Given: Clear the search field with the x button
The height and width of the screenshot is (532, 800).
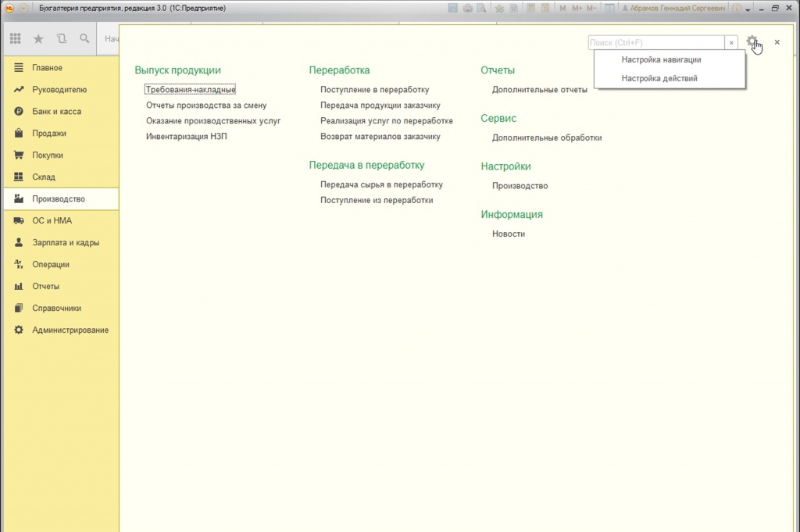Looking at the screenshot, I should click(x=731, y=43).
